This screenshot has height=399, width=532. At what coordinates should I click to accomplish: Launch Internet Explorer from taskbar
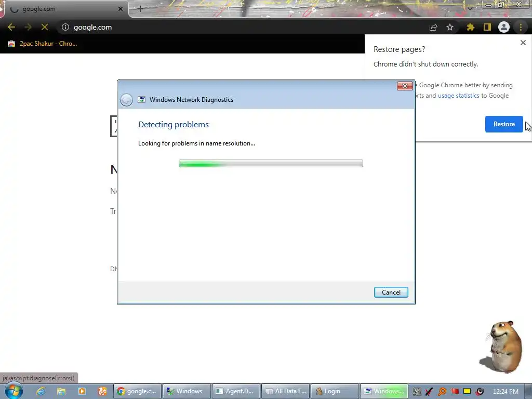(x=41, y=391)
